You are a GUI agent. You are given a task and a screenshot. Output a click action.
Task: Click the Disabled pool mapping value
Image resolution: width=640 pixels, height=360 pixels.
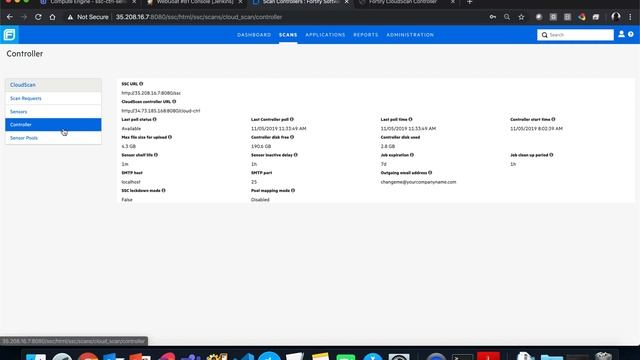(260, 200)
